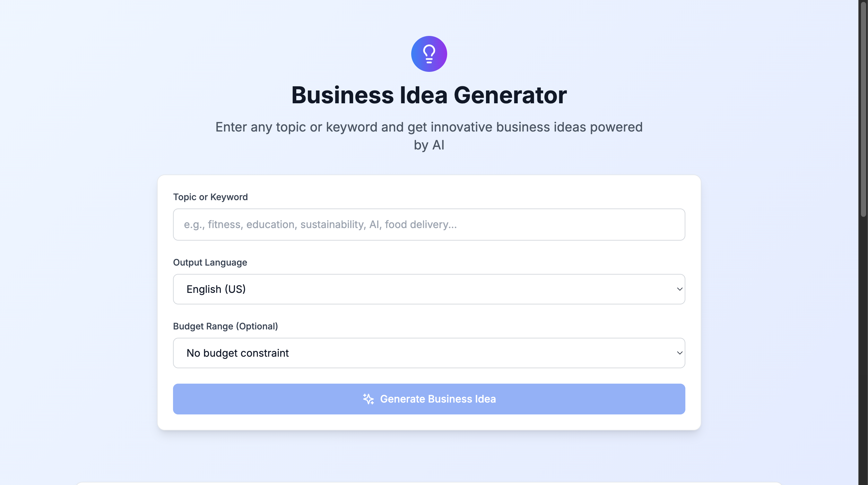868x485 pixels.
Task: Expand the No budget constraint selector
Action: [429, 353]
